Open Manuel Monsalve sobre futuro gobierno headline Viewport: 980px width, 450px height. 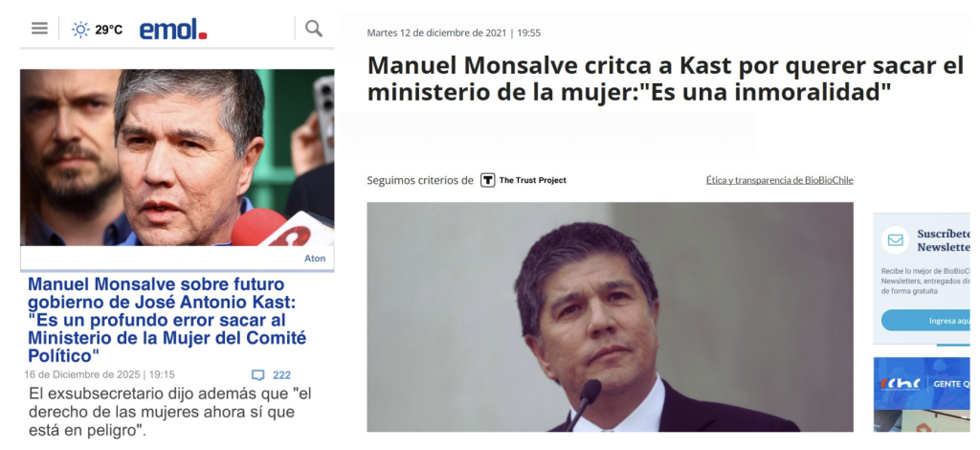pos(167,320)
